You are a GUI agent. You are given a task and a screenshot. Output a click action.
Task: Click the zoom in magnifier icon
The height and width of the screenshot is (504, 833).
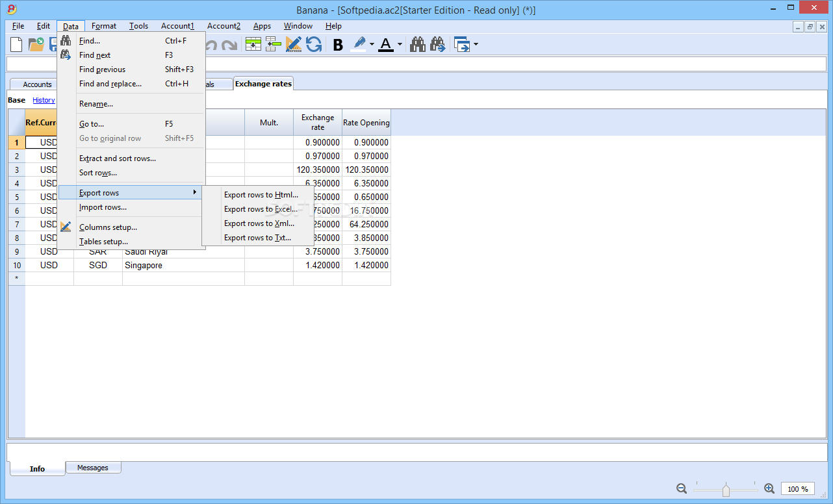pyautogui.click(x=769, y=488)
